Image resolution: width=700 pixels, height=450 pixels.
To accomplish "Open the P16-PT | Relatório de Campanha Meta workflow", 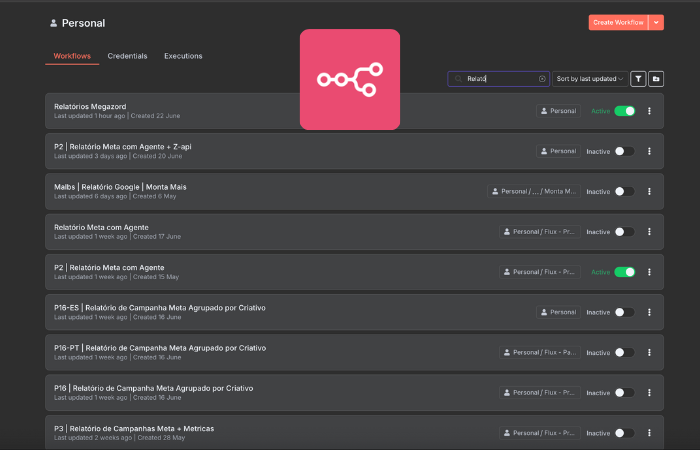I will [160, 348].
